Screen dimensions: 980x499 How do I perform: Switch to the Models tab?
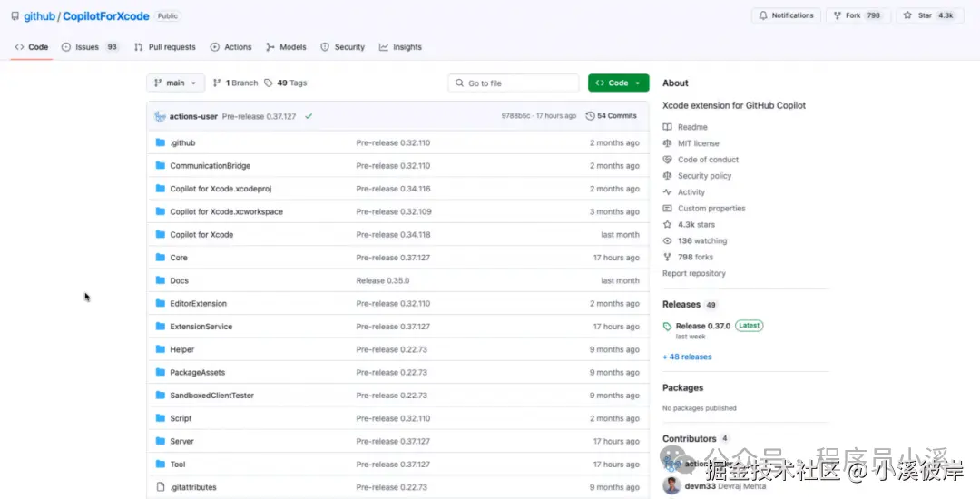[286, 47]
